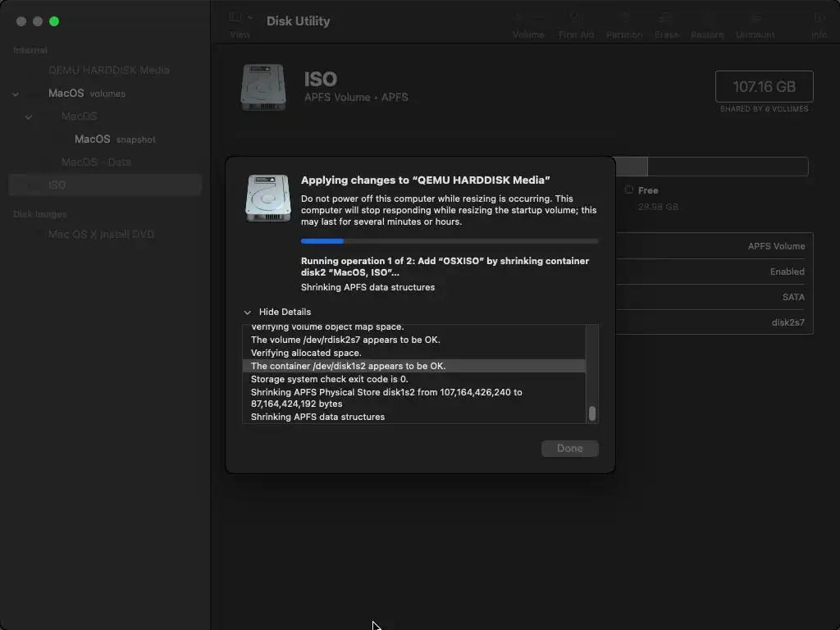The height and width of the screenshot is (630, 840).
Task: Open the Restore toolbar item
Action: click(x=707, y=25)
